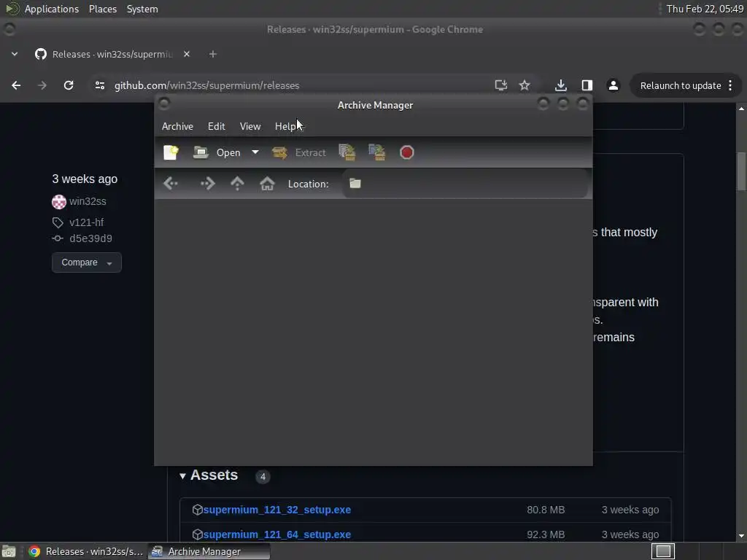Open the Help menu in Archive Manager
Image resolution: width=747 pixels, height=560 pixels.
(285, 126)
